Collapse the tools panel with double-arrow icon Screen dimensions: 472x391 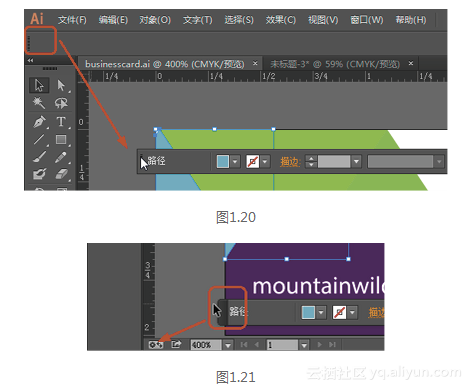click(30, 60)
